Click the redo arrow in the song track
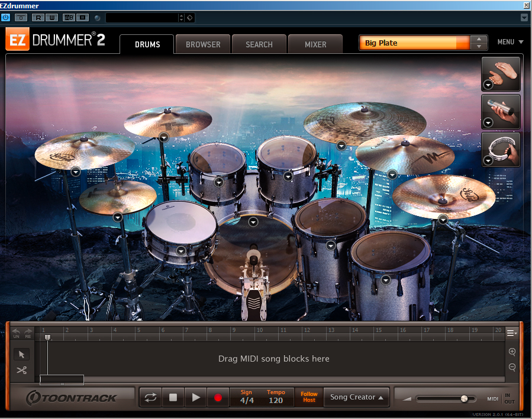Image resolution: width=532 pixels, height=419 pixels. tap(28, 333)
